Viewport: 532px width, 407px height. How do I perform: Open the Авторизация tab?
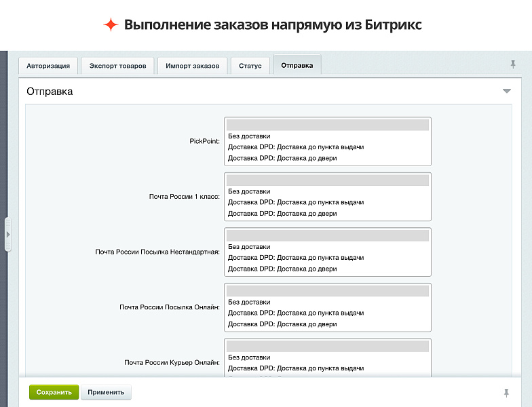click(48, 66)
